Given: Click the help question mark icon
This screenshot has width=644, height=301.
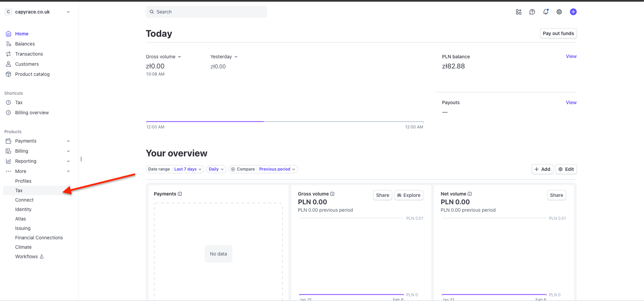Looking at the screenshot, I should coord(532,12).
